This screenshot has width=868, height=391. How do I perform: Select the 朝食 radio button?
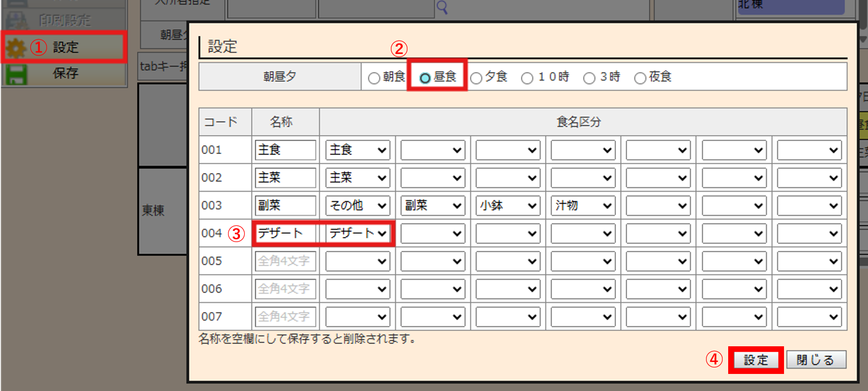pyautogui.click(x=374, y=78)
